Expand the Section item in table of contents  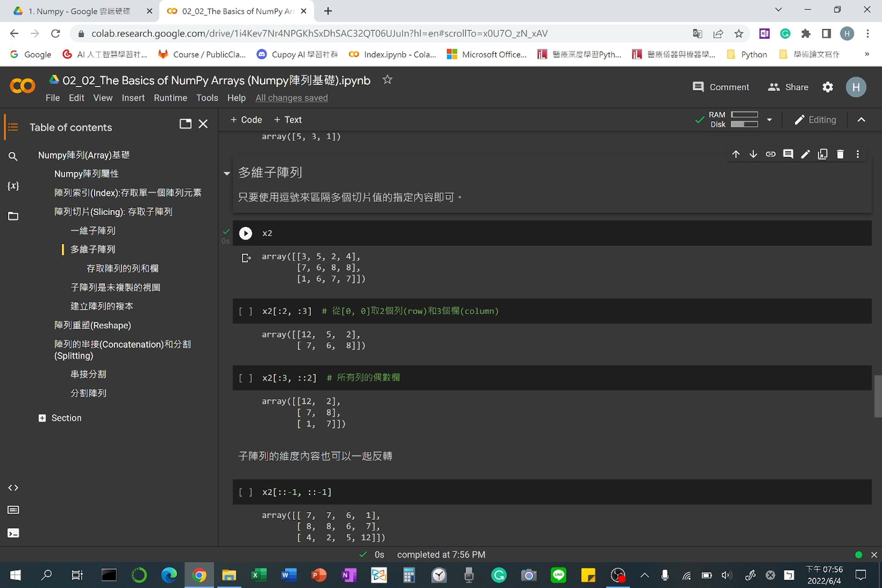pos(42,418)
